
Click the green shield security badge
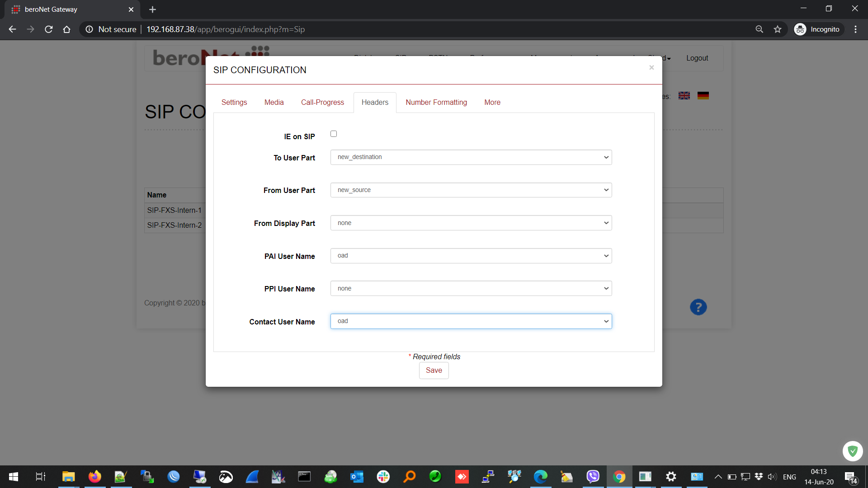[x=853, y=451]
